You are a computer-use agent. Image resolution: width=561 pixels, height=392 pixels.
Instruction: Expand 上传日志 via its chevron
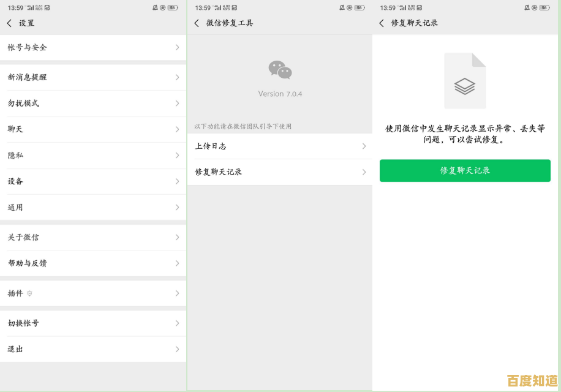click(x=364, y=146)
